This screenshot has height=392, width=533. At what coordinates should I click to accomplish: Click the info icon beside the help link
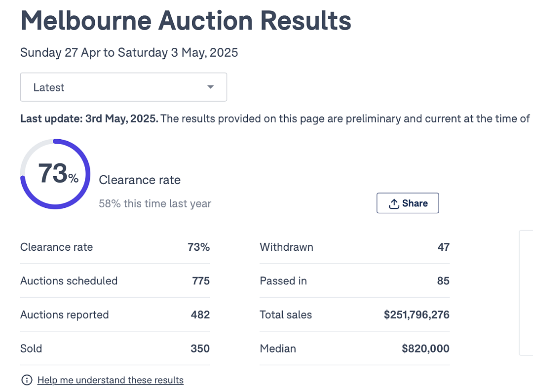(27, 380)
